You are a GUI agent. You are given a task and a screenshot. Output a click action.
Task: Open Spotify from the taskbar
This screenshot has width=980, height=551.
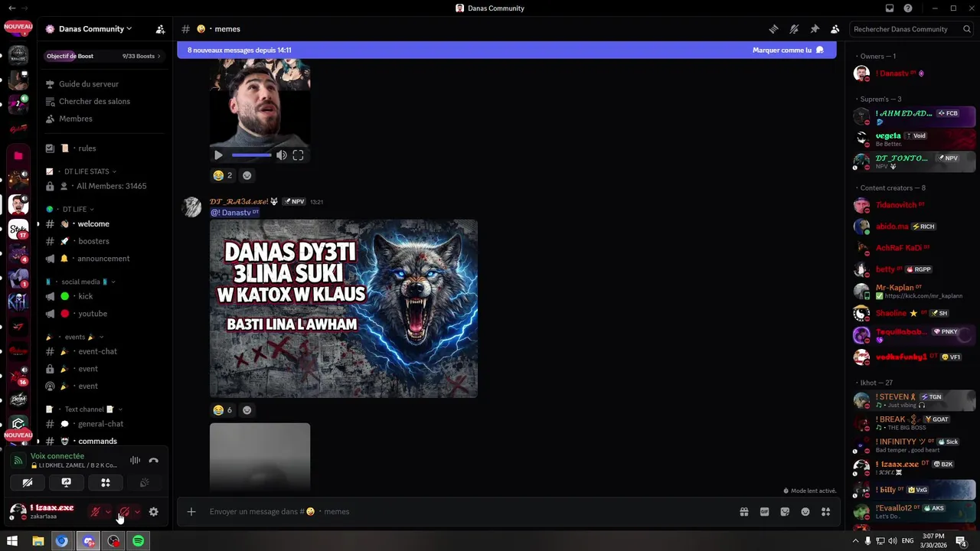[139, 541]
